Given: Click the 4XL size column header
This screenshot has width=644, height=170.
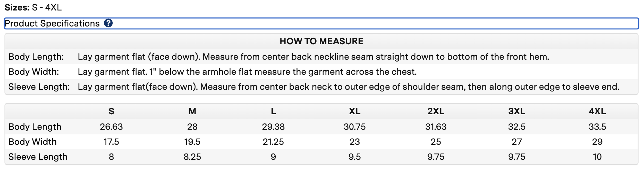Looking at the screenshot, I should (x=597, y=111).
